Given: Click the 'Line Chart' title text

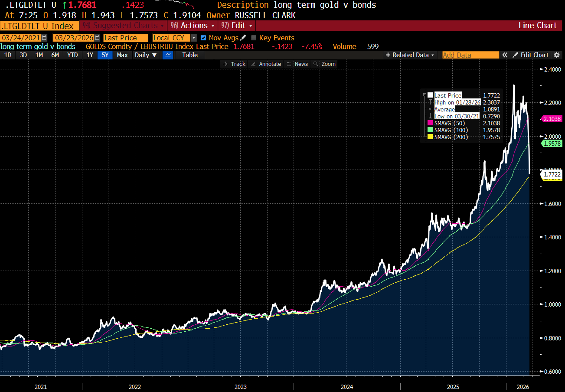Looking at the screenshot, I should pyautogui.click(x=537, y=26).
